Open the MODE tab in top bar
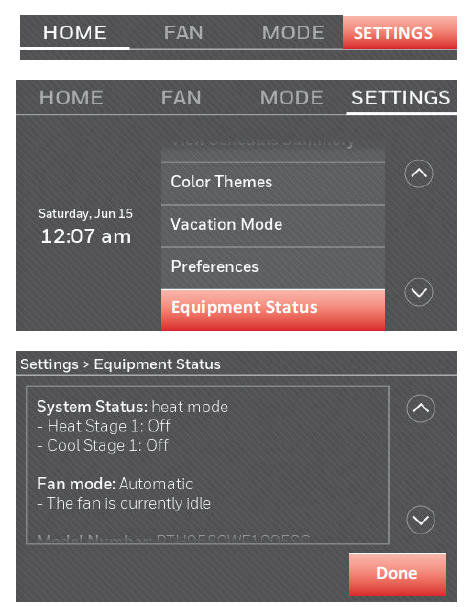 click(x=293, y=33)
